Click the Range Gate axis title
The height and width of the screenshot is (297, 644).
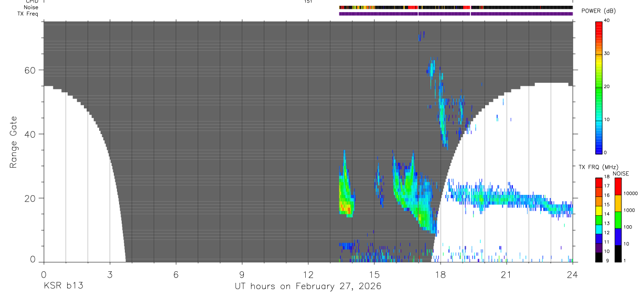[x=13, y=142]
